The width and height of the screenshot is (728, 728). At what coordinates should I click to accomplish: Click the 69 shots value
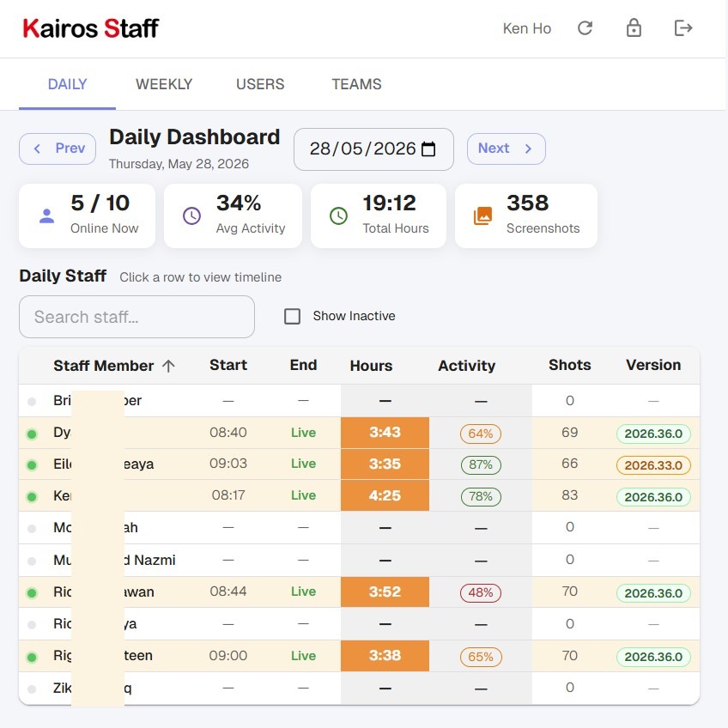click(x=570, y=433)
